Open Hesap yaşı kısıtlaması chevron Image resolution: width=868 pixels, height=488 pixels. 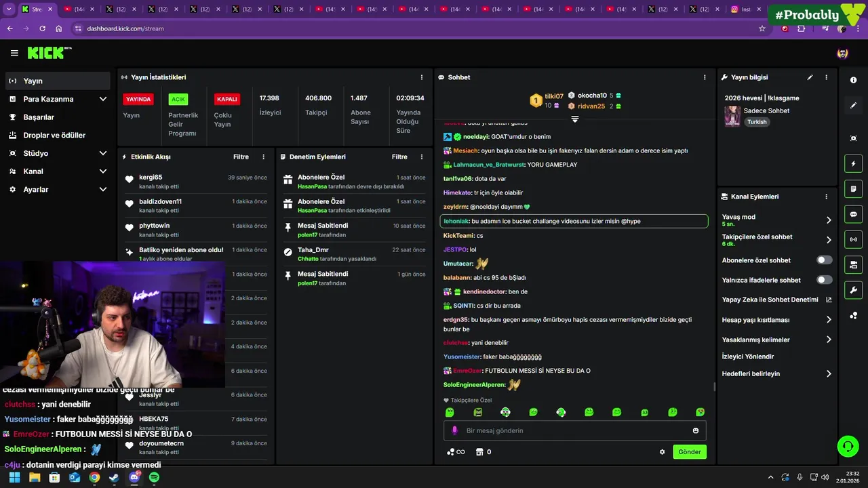[x=829, y=320]
